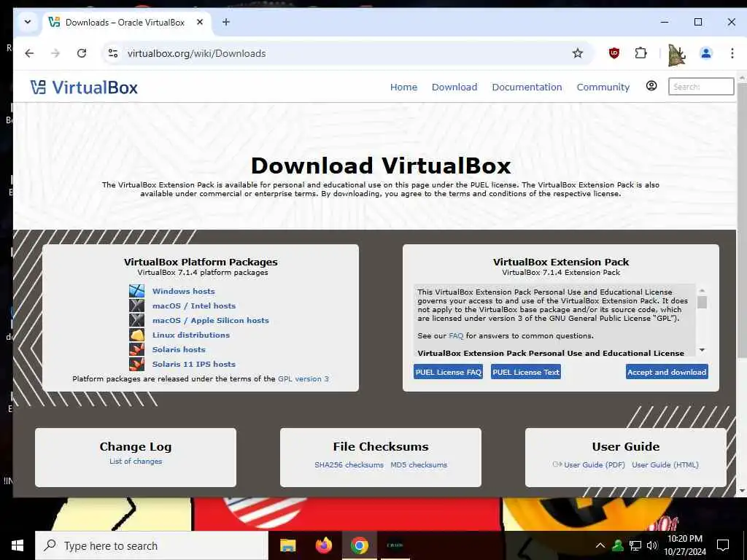This screenshot has width=747, height=560.
Task: Open uBlock Origin extension icon
Action: coord(614,53)
